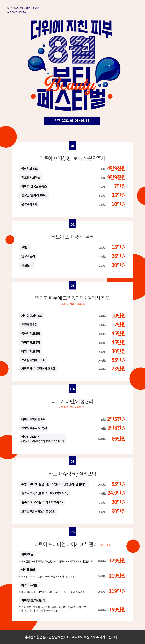Screen dimensions: 145x644
Task: Select the 국산턱보톡스 item label
Action: pyautogui.click(x=29, y=168)
